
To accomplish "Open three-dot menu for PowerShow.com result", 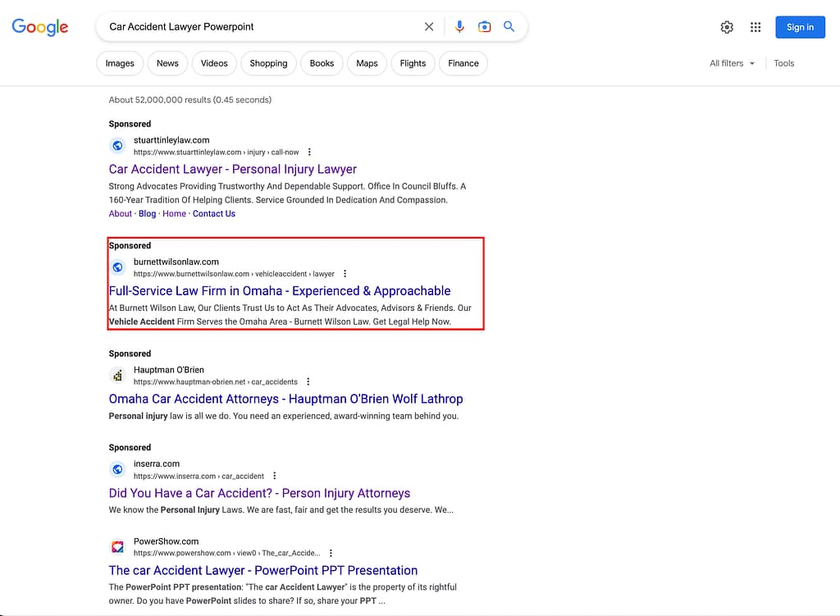I will tap(331, 554).
